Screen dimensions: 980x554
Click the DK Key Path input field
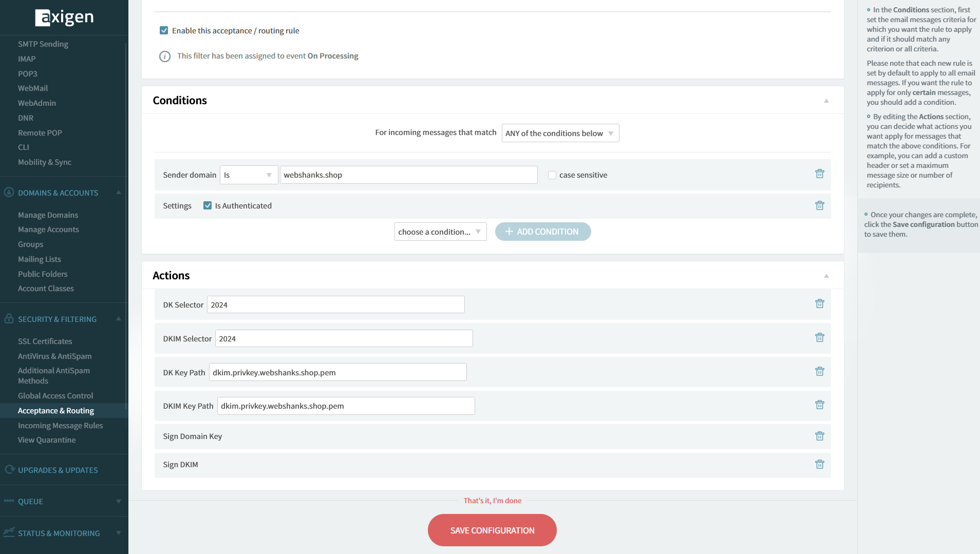tap(338, 372)
